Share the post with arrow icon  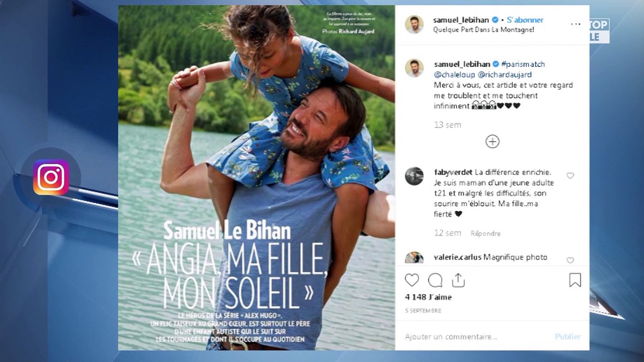pos(458,280)
